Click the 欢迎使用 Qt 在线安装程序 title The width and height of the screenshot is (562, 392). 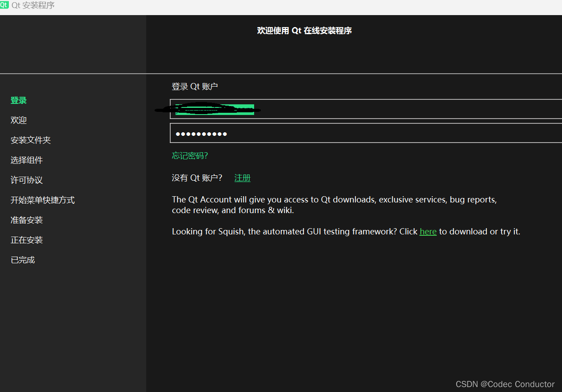(304, 31)
